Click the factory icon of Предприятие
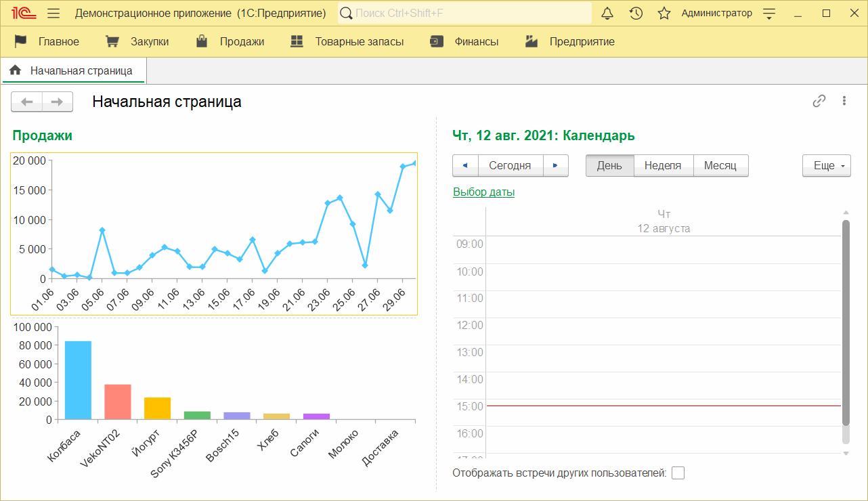Image resolution: width=868 pixels, height=501 pixels. pyautogui.click(x=531, y=42)
